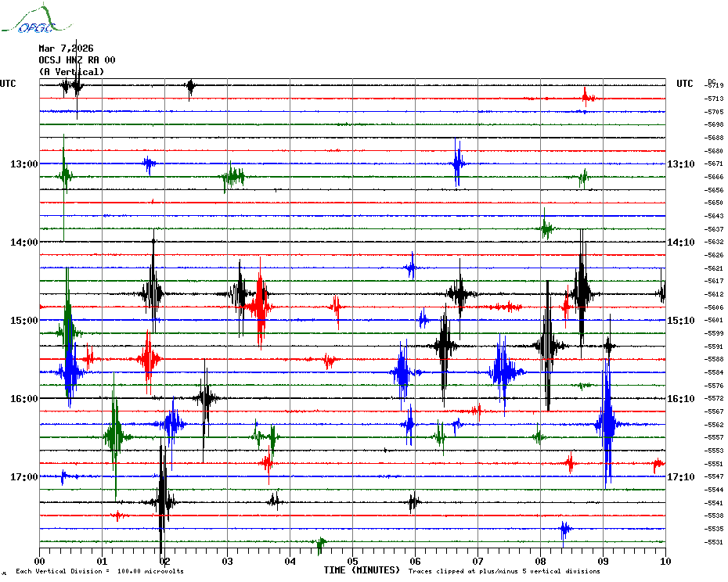Click the -5719 DC offset value
728x582 pixels.
pyautogui.click(x=714, y=85)
